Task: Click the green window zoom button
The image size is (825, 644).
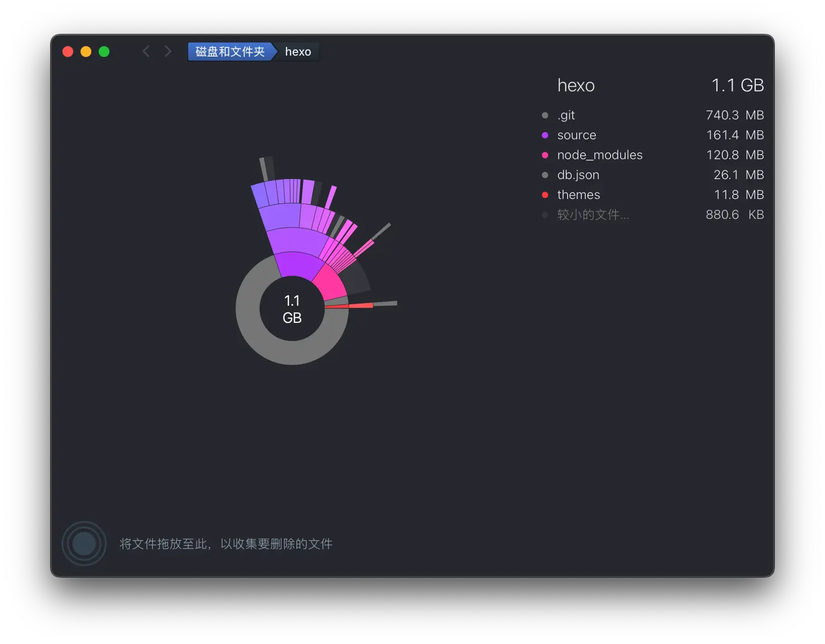Action: coord(104,52)
